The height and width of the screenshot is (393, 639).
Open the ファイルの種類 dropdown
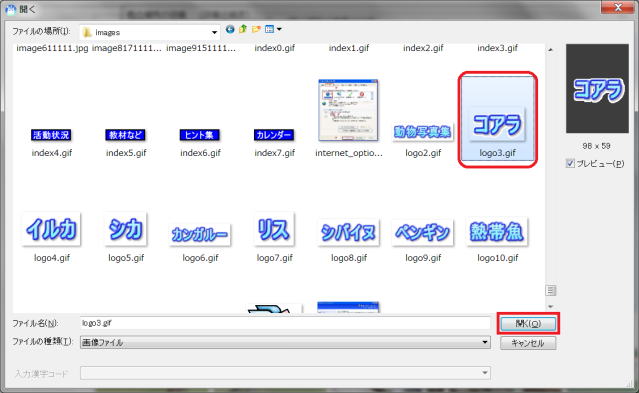(485, 342)
